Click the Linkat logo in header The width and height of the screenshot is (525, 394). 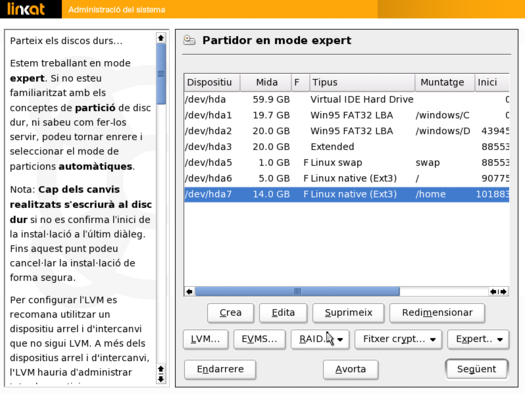click(26, 9)
